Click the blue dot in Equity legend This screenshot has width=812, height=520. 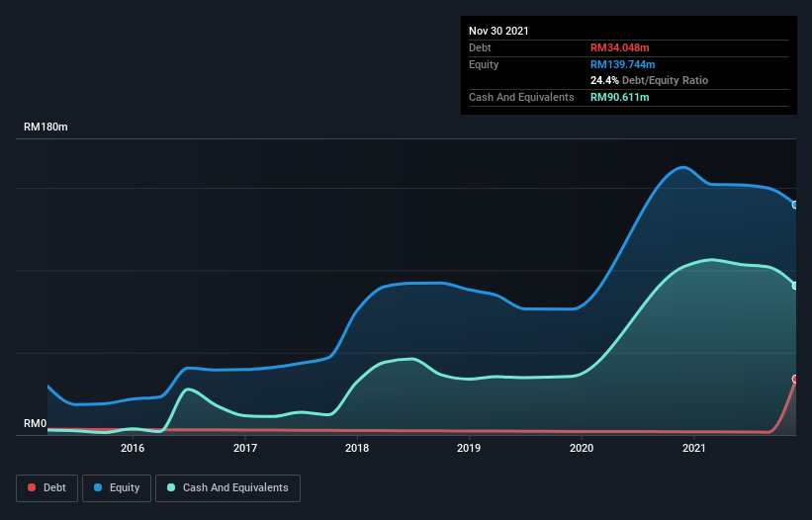click(x=98, y=487)
